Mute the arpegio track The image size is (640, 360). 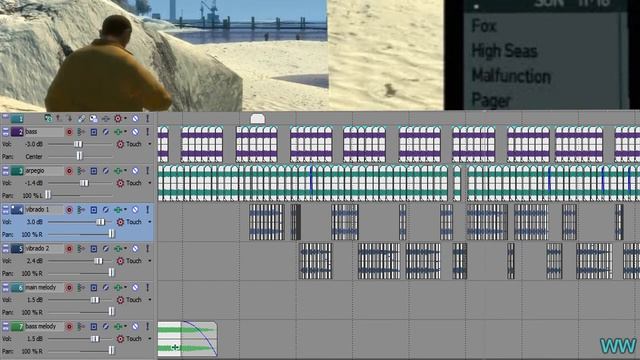[135, 171]
